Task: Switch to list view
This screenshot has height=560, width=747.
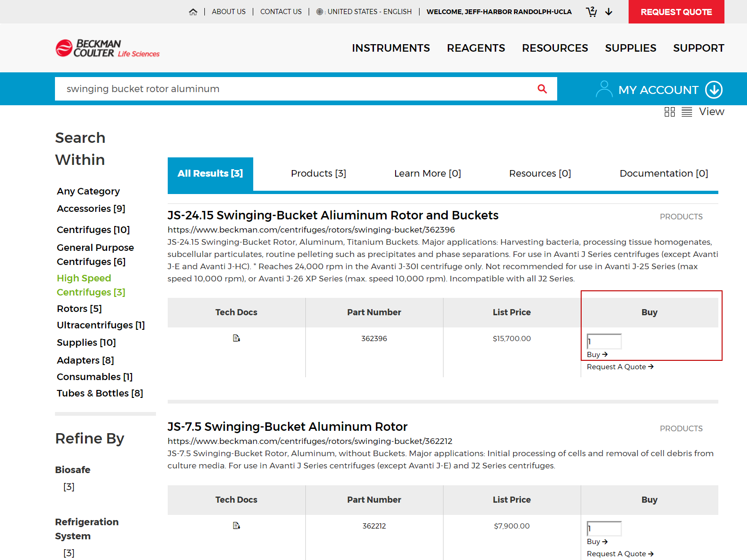Action: [687, 112]
